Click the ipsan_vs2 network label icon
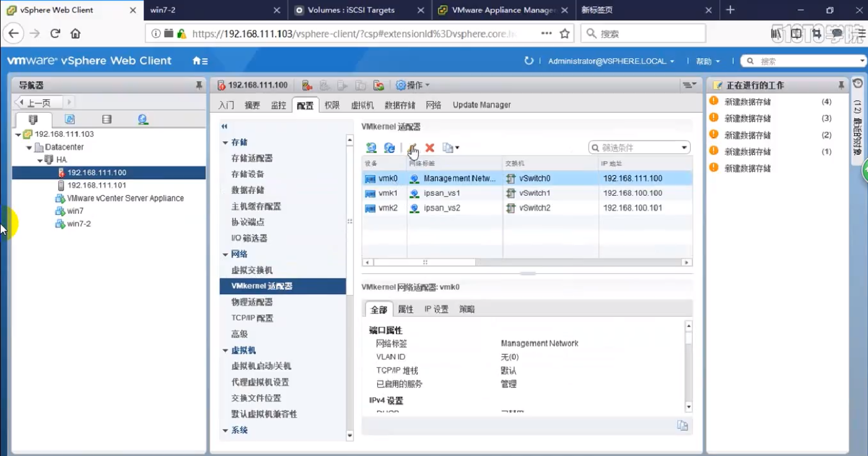The width and height of the screenshot is (868, 456). [x=414, y=208]
